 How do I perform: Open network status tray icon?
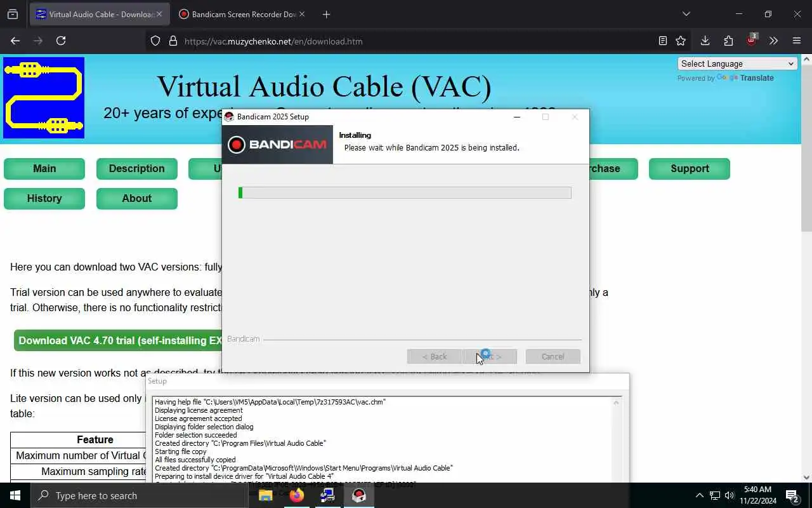pyautogui.click(x=715, y=495)
